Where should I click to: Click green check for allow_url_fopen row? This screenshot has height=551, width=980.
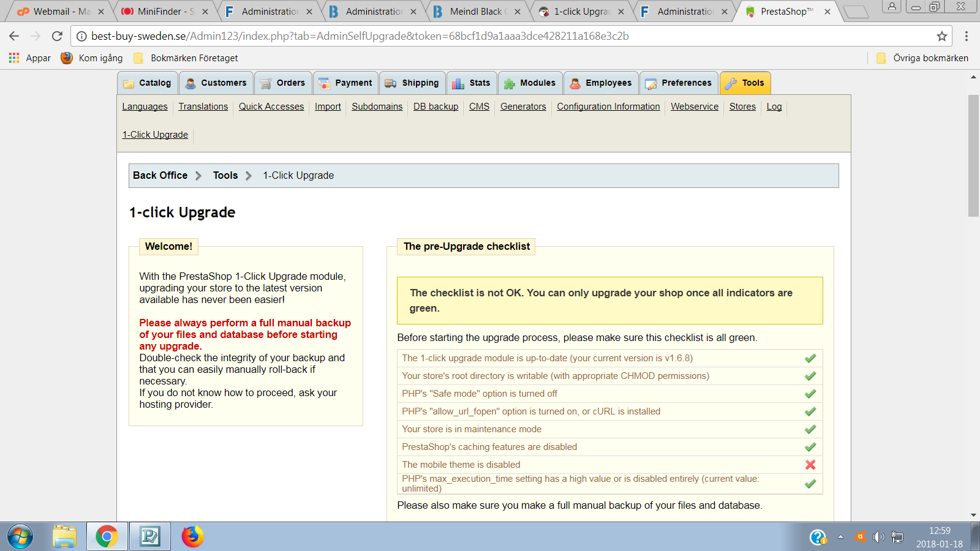point(810,411)
